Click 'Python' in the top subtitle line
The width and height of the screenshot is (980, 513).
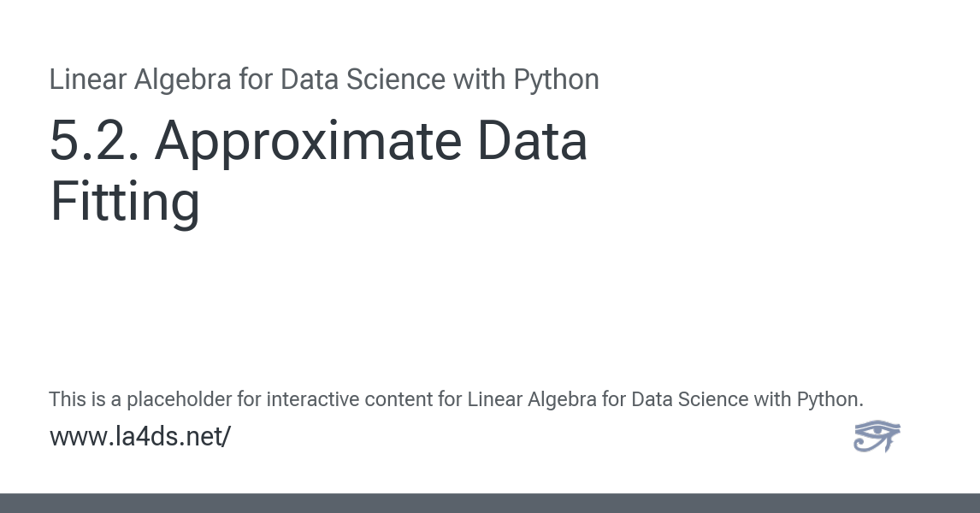pos(556,80)
